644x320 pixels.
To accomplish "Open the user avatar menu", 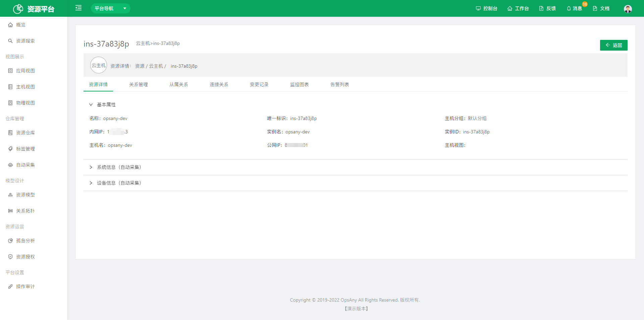I will click(628, 9).
